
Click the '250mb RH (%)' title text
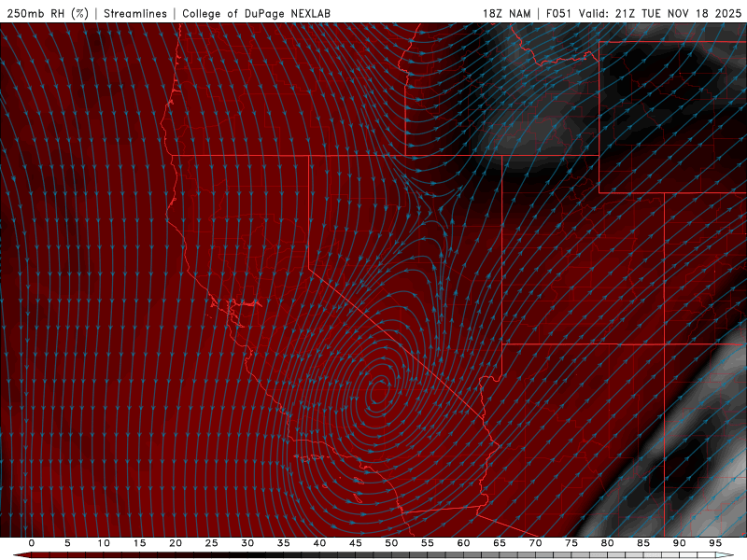(48, 13)
